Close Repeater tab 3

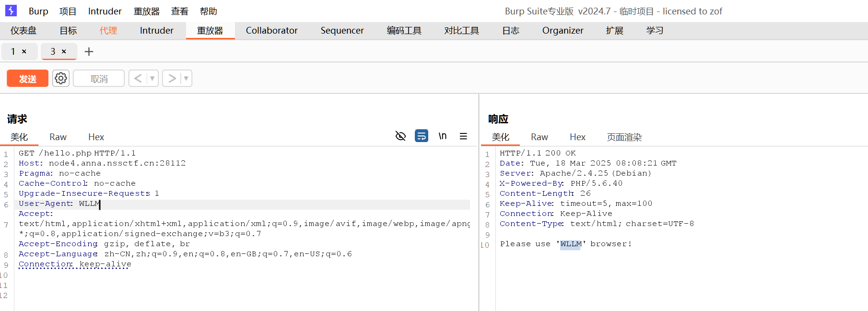(64, 51)
